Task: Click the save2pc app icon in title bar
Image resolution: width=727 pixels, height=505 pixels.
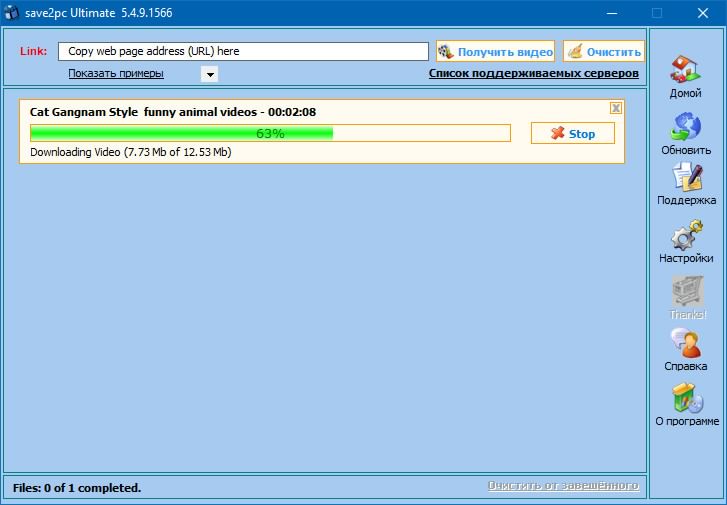Action: point(11,13)
